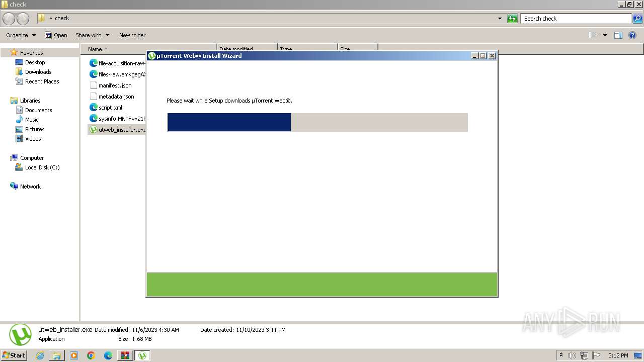
Task: Open the Share with dropdown
Action: (x=92, y=35)
